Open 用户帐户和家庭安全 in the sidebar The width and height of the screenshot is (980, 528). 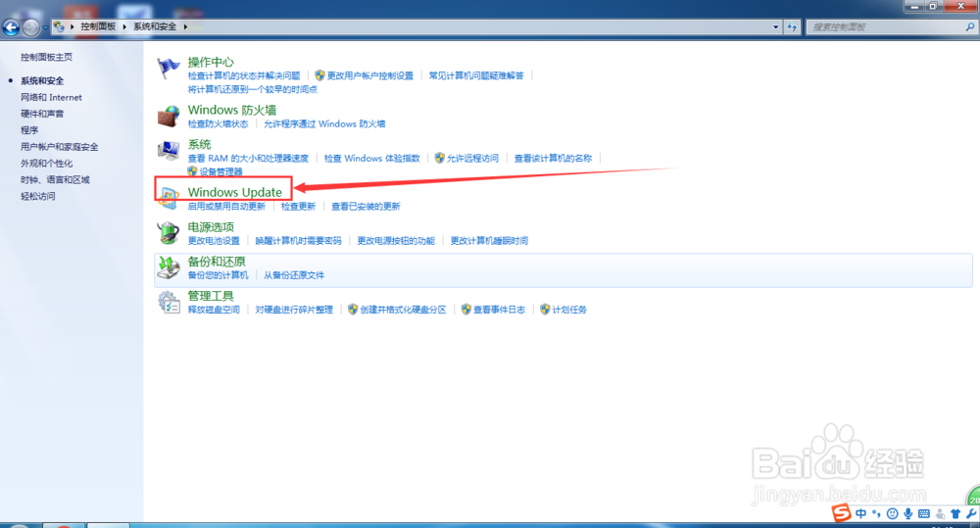[60, 147]
